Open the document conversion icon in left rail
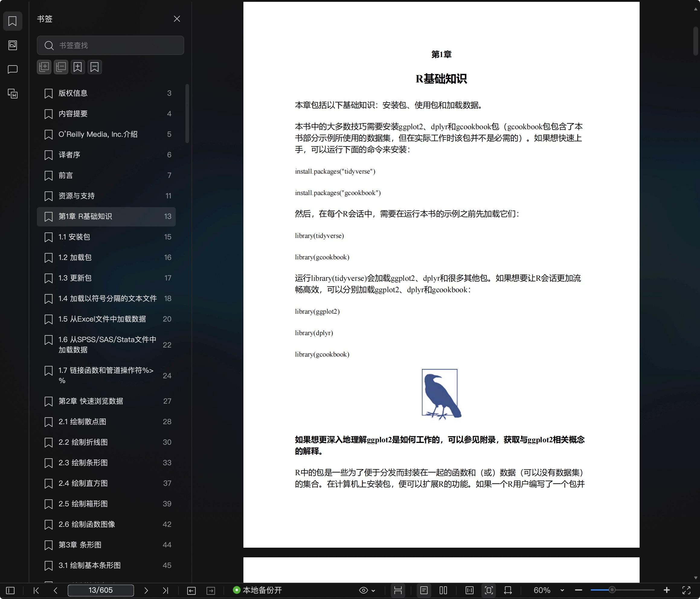Viewport: 700px width, 599px height. (12, 94)
